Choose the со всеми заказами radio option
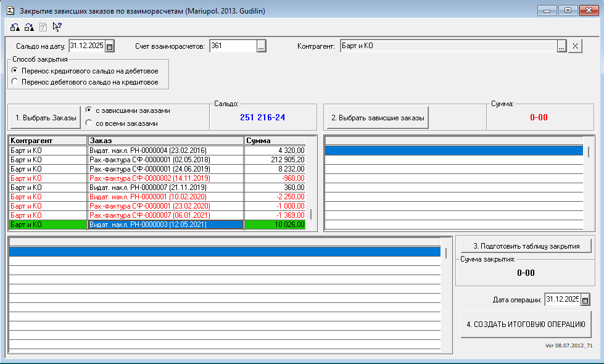The width and height of the screenshot is (604, 364). click(89, 123)
